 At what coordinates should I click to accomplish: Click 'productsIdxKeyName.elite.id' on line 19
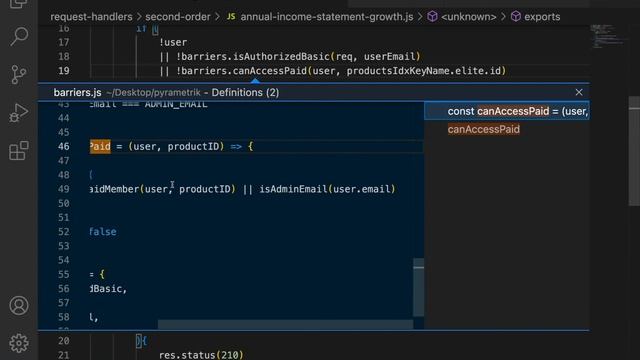pyautogui.click(x=424, y=71)
